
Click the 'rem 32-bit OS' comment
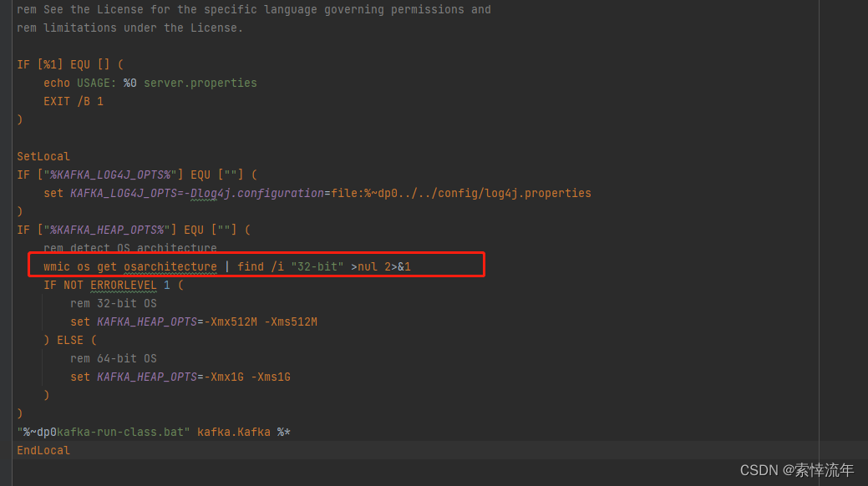(x=114, y=303)
